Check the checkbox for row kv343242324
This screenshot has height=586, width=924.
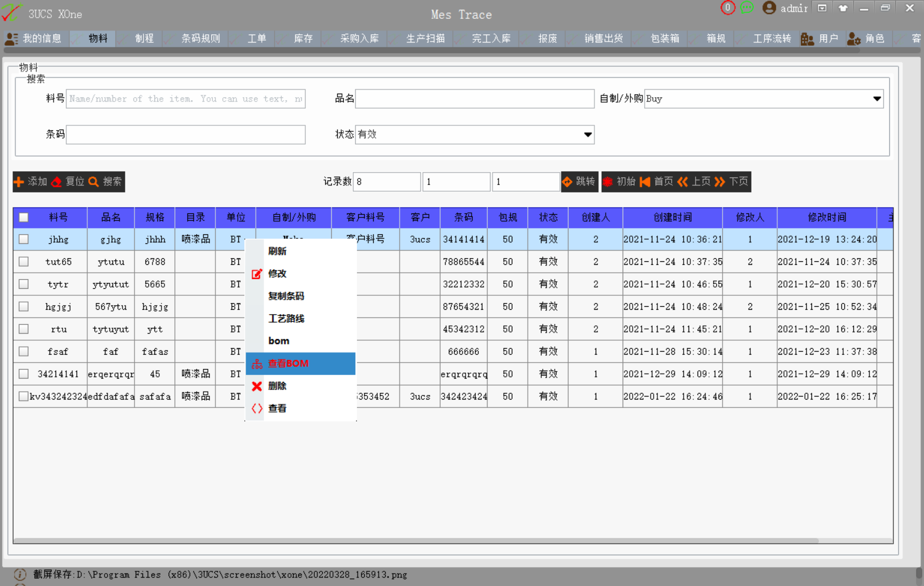pyautogui.click(x=24, y=396)
